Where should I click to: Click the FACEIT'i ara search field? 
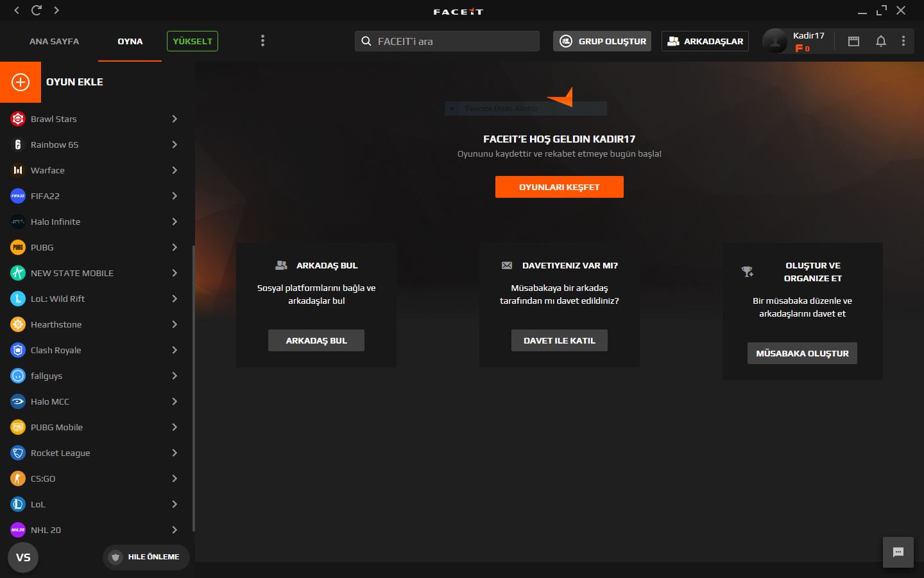point(447,41)
